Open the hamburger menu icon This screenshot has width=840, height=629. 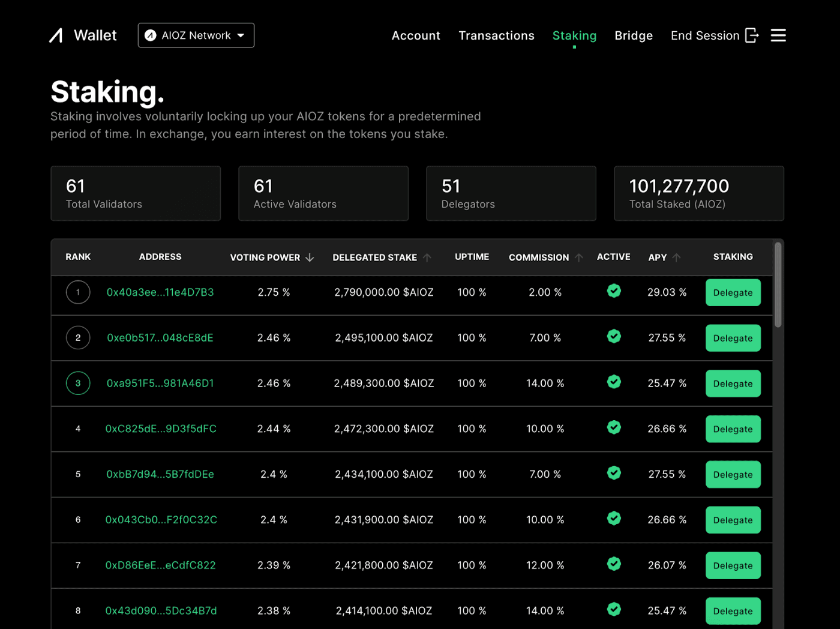pos(778,35)
